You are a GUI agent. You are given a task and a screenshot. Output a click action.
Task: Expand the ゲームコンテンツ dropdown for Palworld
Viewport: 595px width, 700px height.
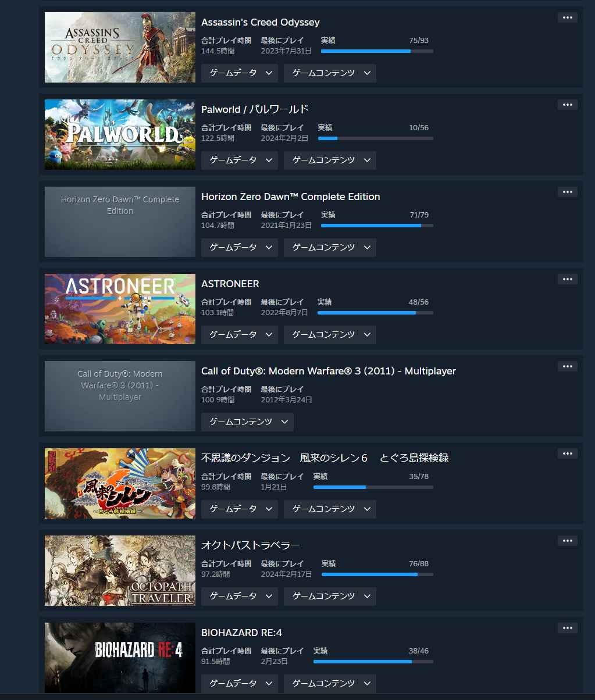(330, 160)
